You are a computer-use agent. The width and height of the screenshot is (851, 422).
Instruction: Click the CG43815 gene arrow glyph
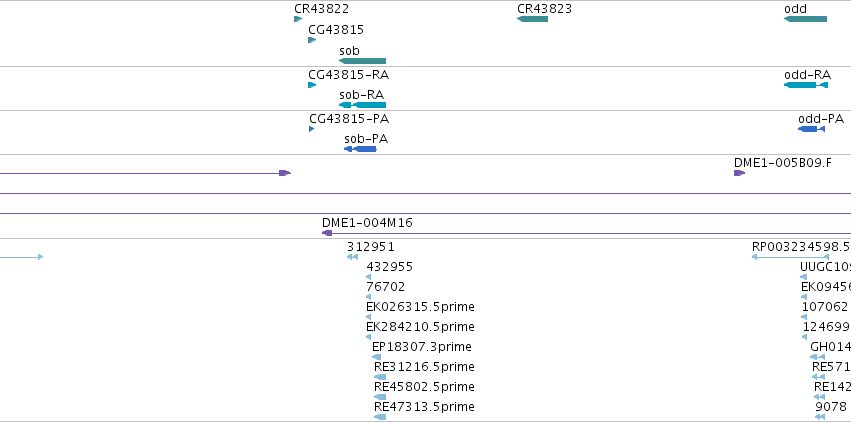tap(312, 40)
